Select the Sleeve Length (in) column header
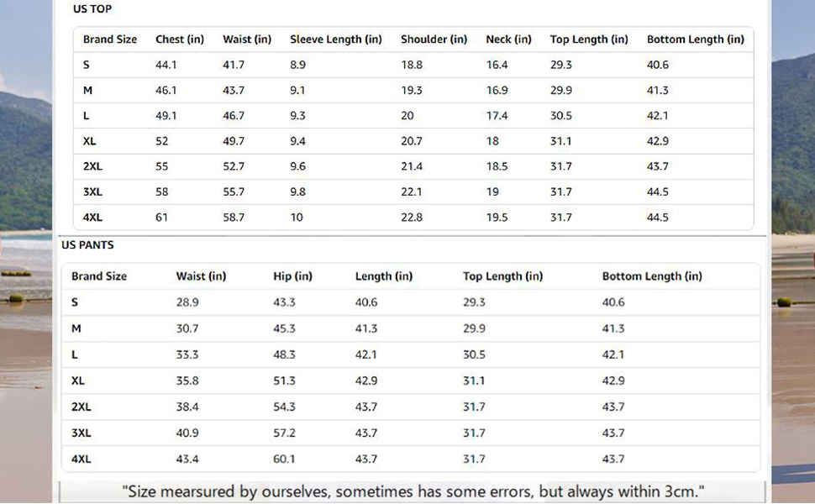This screenshot has height=504, width=815. [x=335, y=39]
